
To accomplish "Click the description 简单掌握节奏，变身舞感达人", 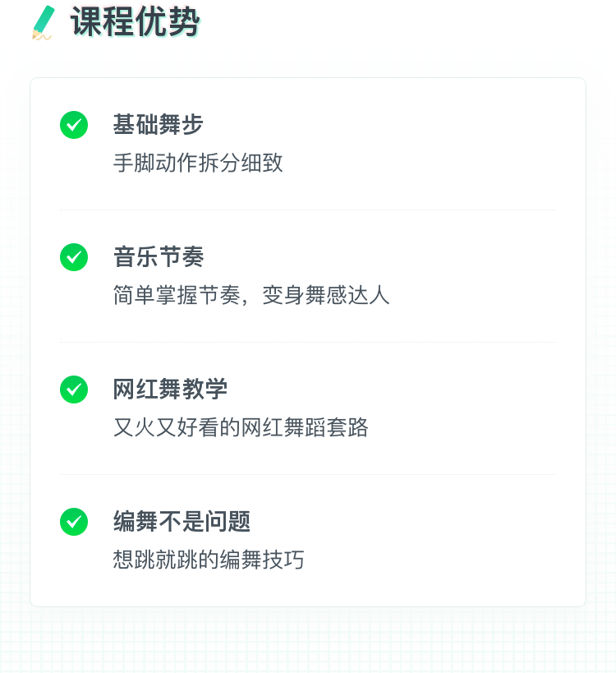I will (x=251, y=295).
